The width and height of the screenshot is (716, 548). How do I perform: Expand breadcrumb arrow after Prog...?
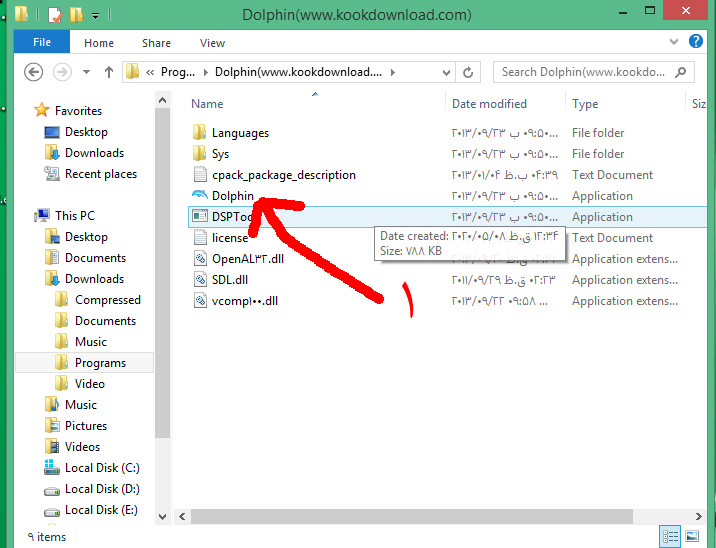205,72
